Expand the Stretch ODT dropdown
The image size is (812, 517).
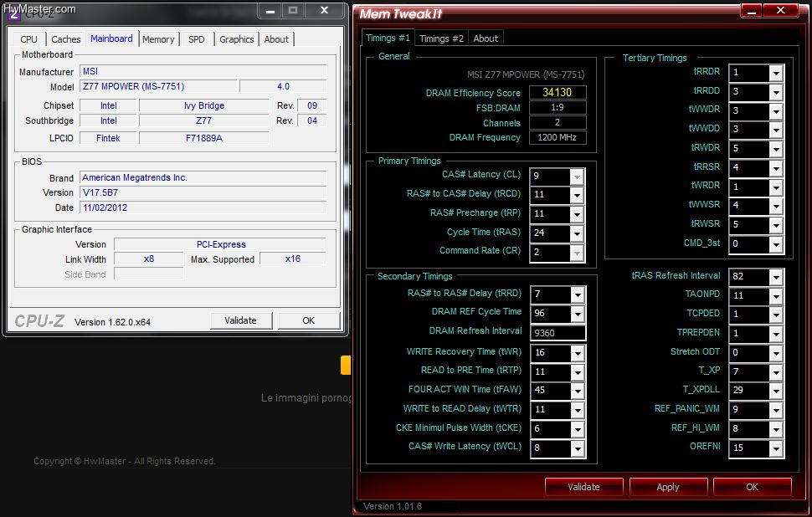coord(776,353)
